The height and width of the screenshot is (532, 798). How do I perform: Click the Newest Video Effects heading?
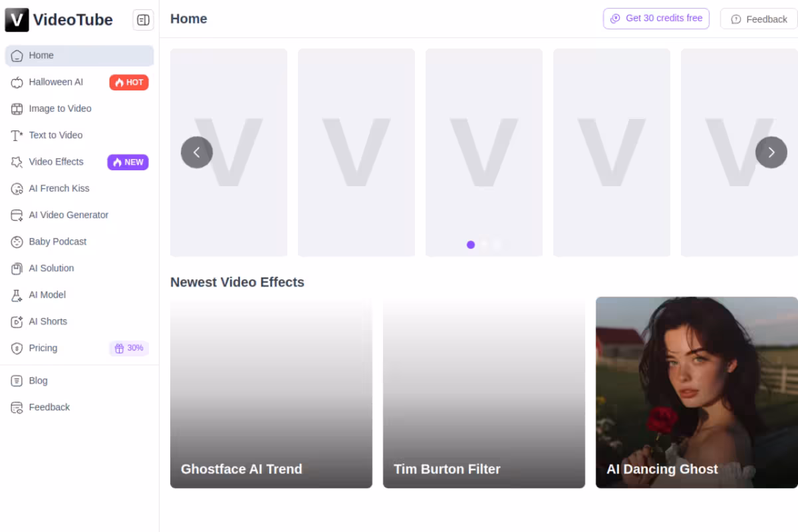click(237, 282)
